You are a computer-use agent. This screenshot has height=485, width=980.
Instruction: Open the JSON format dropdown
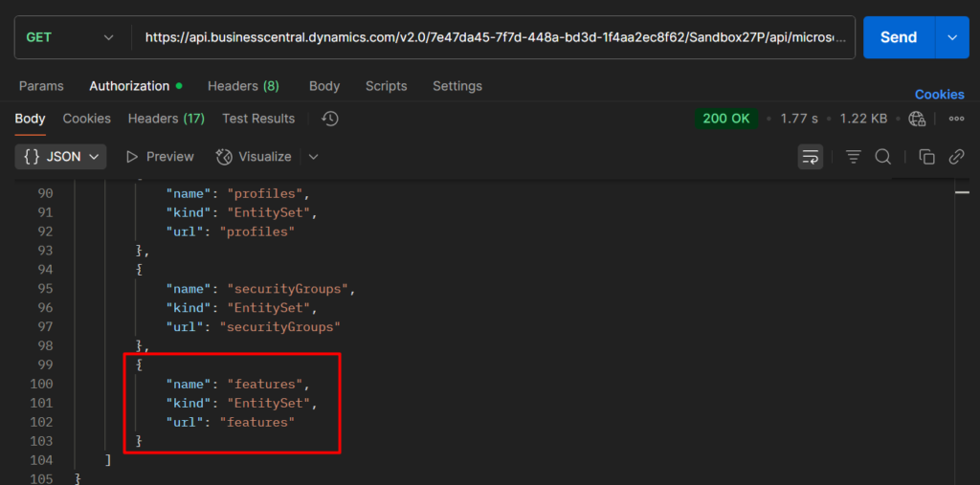click(60, 157)
